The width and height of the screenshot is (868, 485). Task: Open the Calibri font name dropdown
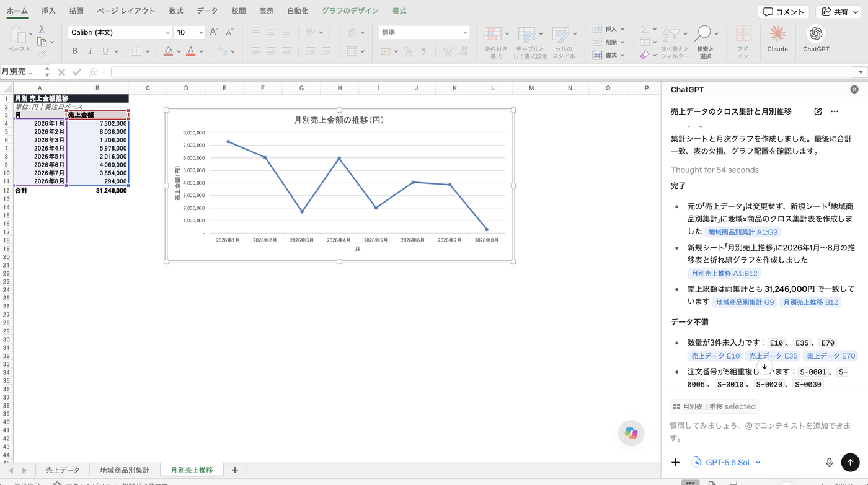point(167,32)
